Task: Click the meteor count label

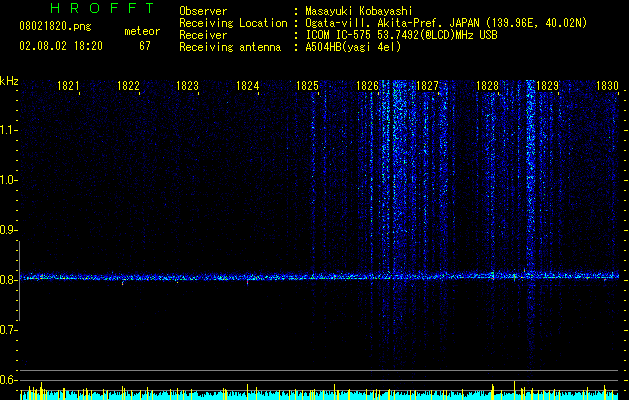Action: (142, 31)
